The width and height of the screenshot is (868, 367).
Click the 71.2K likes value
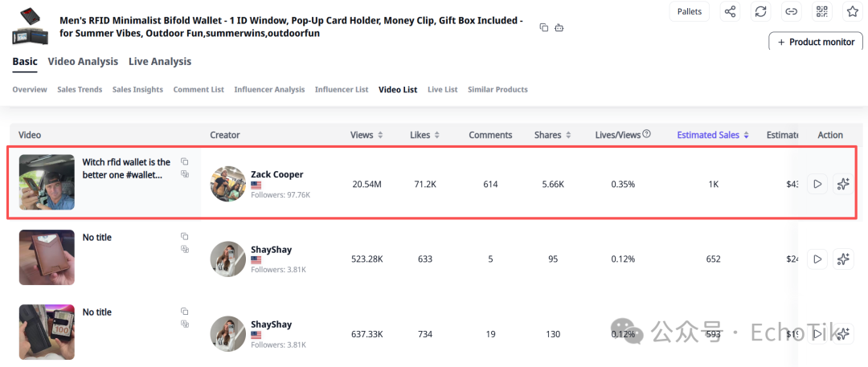[425, 185]
